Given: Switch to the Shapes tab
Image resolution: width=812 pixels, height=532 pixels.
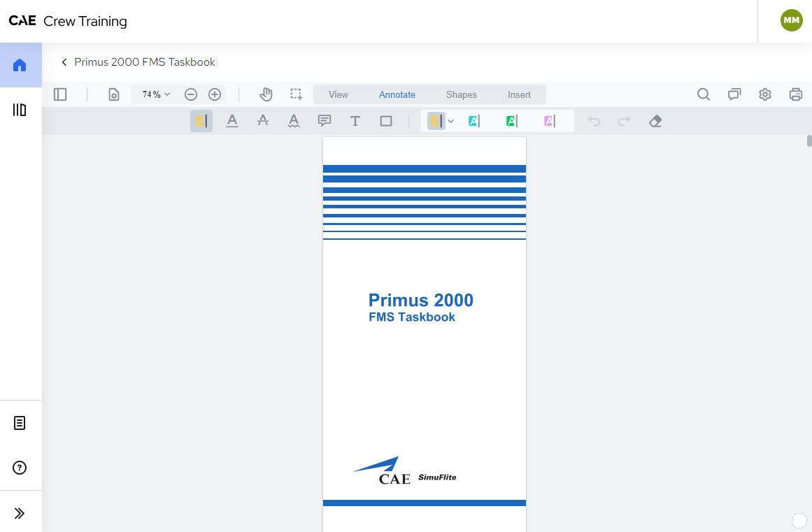Looking at the screenshot, I should [x=462, y=94].
